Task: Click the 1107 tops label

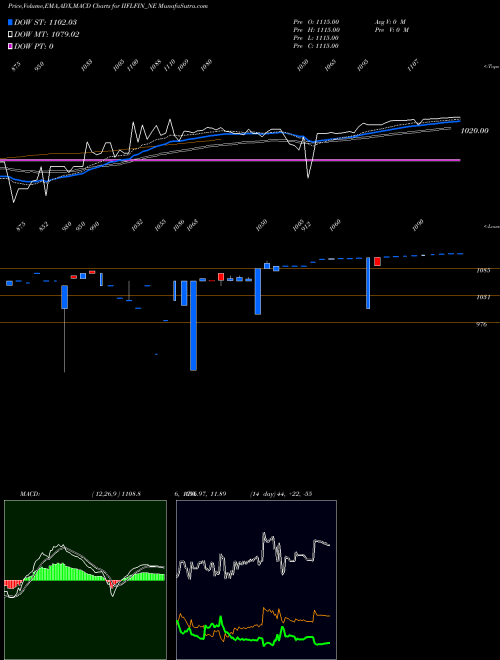Action: click(x=414, y=65)
